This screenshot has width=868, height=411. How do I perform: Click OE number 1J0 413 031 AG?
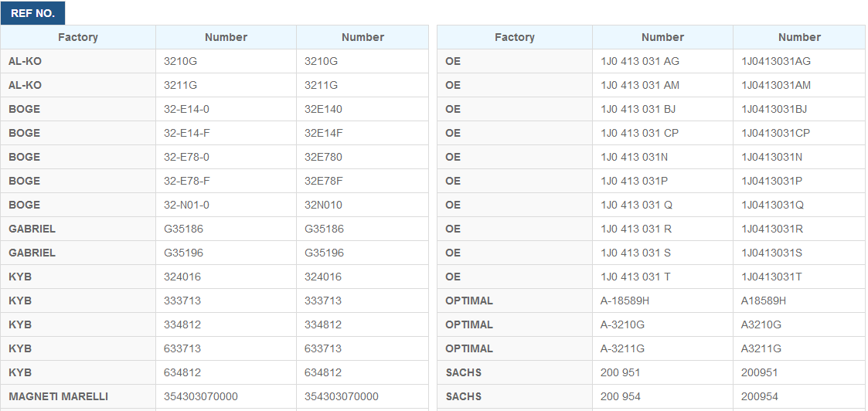[x=662, y=61]
